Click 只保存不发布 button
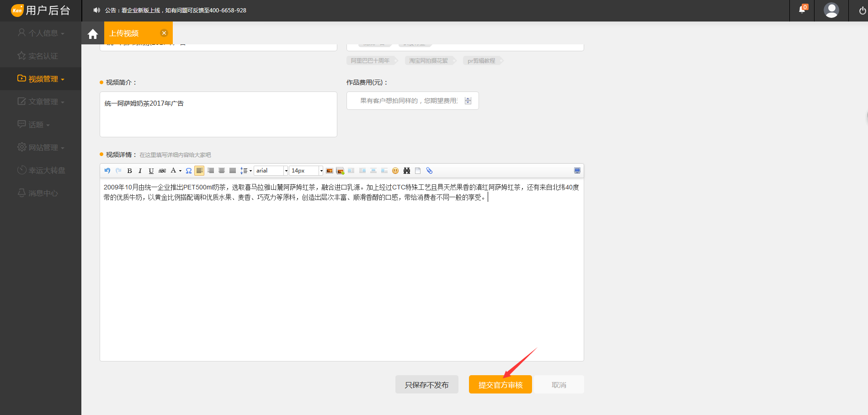The height and width of the screenshot is (415, 868). (x=426, y=385)
